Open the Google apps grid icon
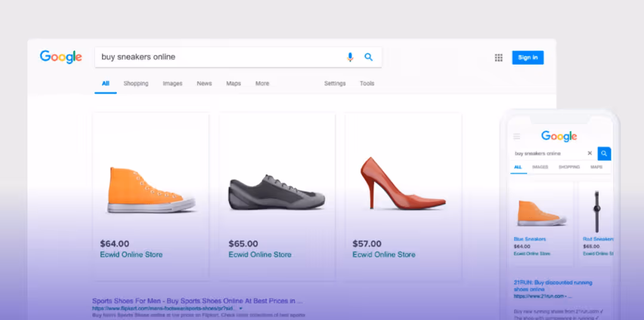 pos(499,57)
